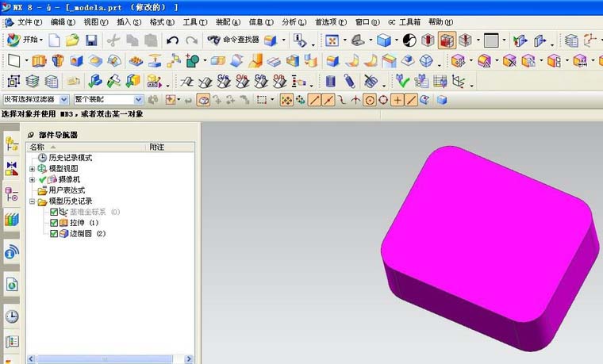The height and width of the screenshot is (364, 603).
Task: Open the 视图(V) menu
Action: [96, 22]
